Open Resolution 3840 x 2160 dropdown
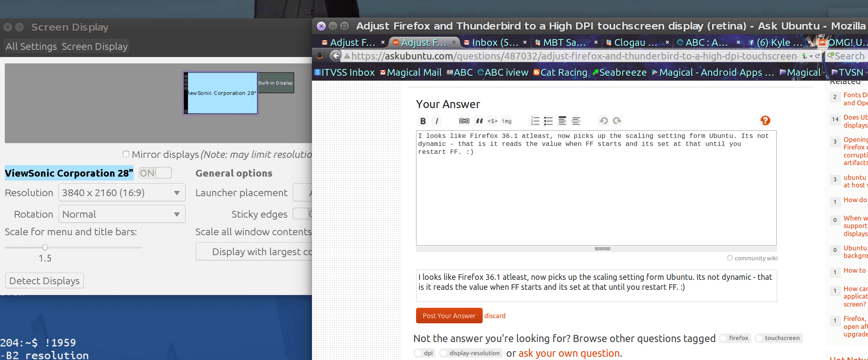The image size is (868, 360). [122, 193]
